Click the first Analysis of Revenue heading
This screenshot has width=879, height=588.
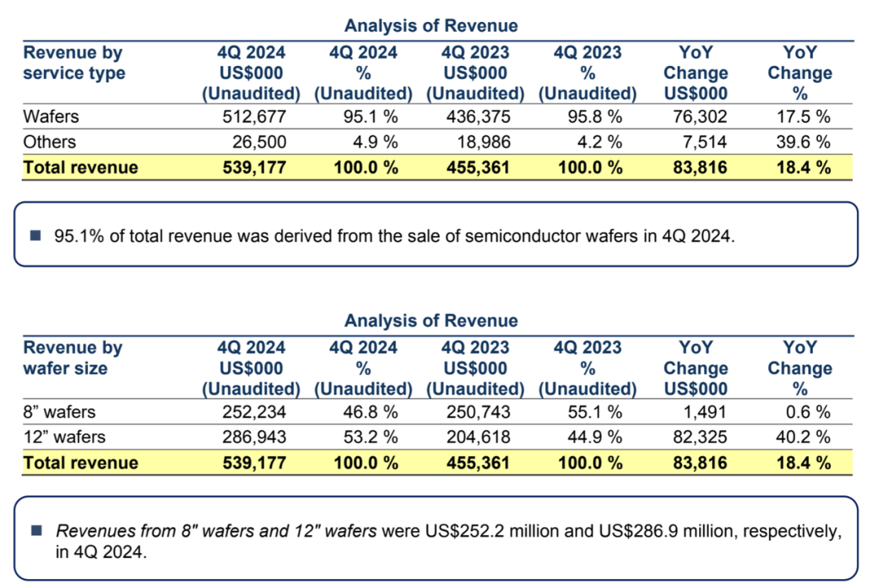click(431, 26)
